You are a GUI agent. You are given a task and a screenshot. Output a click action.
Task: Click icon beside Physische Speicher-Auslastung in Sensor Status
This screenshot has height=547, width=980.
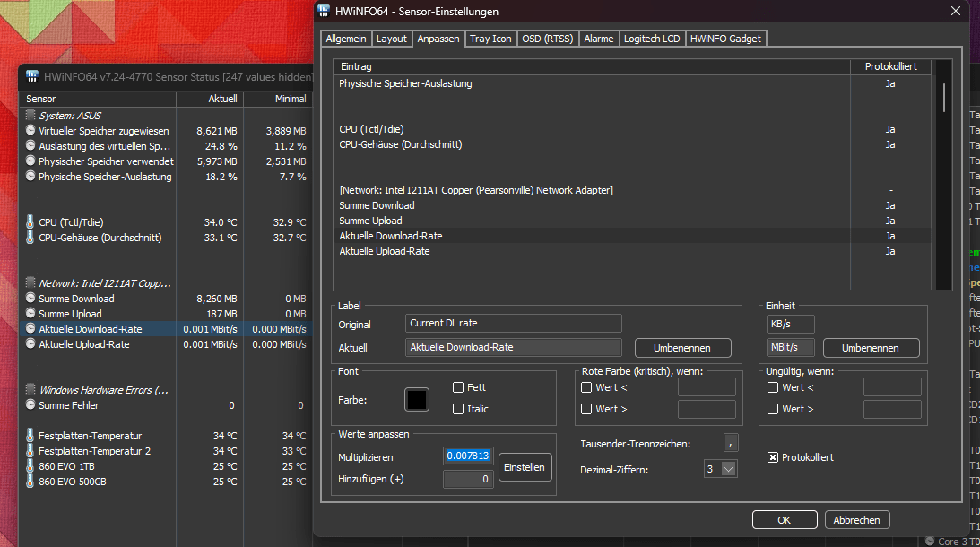coord(30,177)
